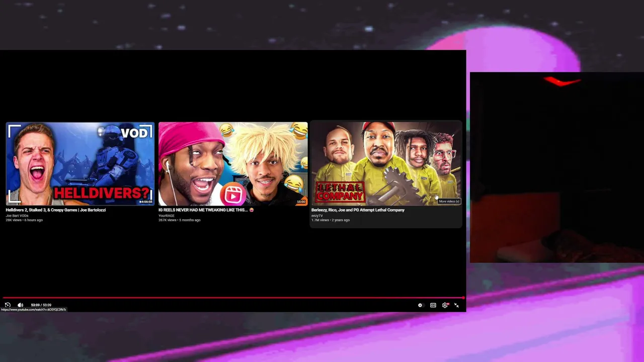Open the Lethal Company video thumbnail
The width and height of the screenshot is (644, 362).
(x=386, y=163)
